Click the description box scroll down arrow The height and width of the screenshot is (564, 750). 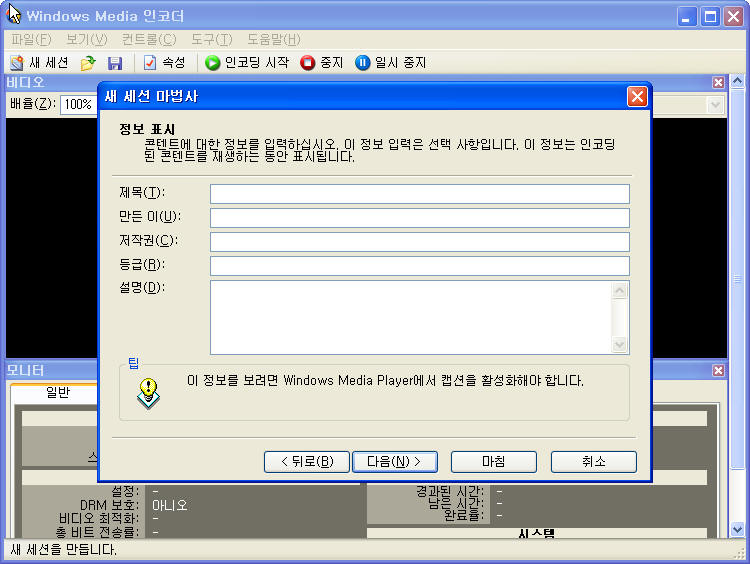click(x=619, y=345)
